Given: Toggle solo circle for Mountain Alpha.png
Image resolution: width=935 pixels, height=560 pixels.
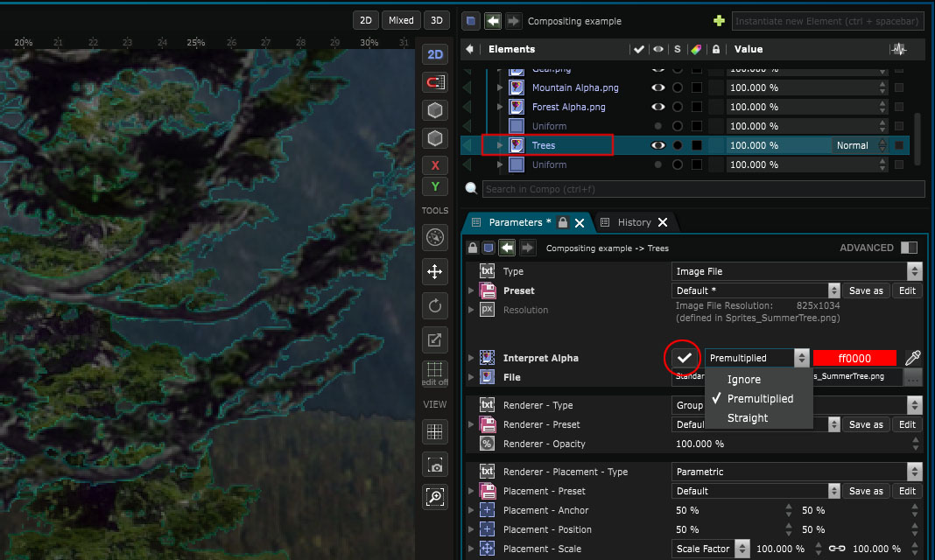Looking at the screenshot, I should coord(678,87).
